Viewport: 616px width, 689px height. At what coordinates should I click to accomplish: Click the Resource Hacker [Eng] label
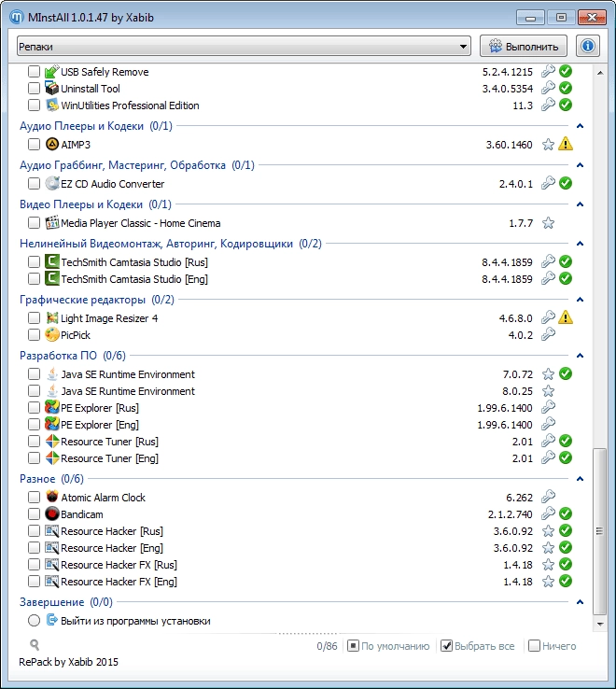point(112,548)
